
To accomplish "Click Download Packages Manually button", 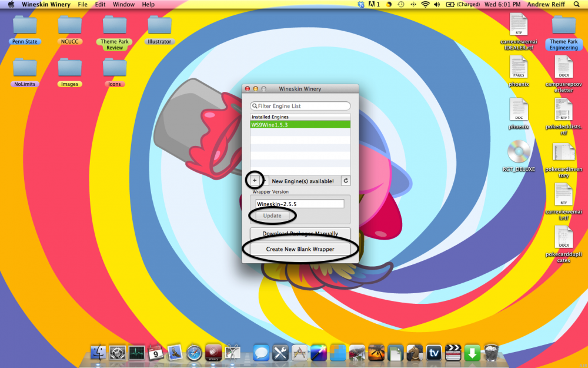I will pyautogui.click(x=300, y=233).
